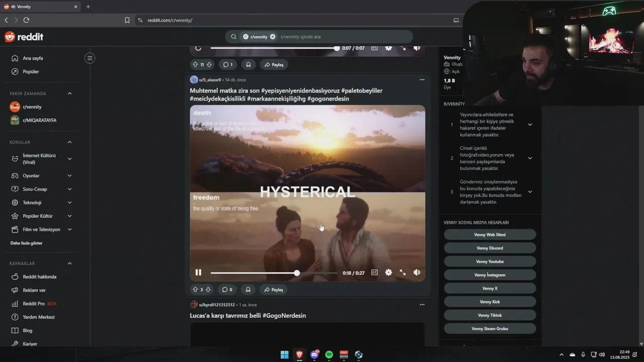Mute the 0:18 / 0:27 video volume

[417, 273]
